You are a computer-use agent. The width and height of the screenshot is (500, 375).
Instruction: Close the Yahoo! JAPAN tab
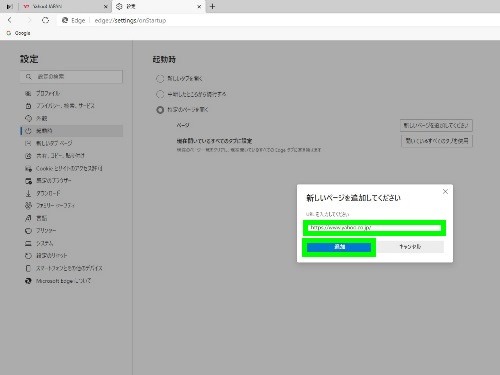[106, 6]
